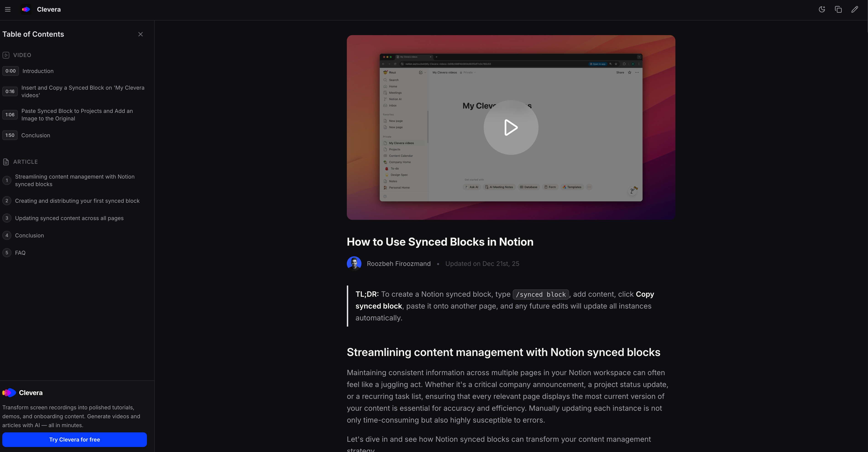This screenshot has width=868, height=452.
Task: Close the Table of Contents panel
Action: point(141,34)
